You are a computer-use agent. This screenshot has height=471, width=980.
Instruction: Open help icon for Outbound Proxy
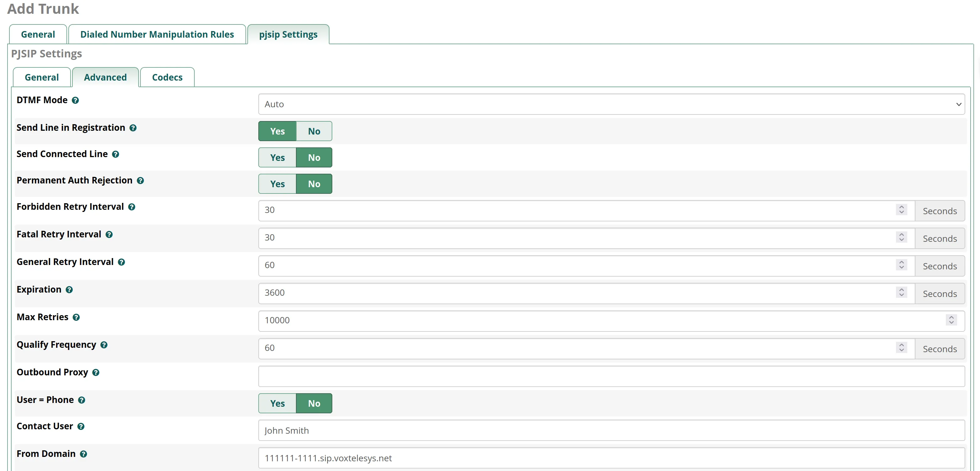tap(96, 373)
